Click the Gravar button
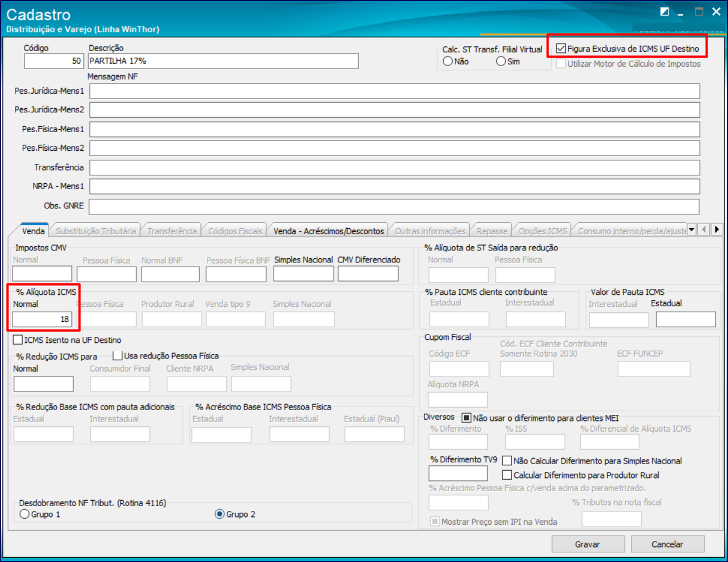Viewport: 728px width, 562px height. (588, 544)
